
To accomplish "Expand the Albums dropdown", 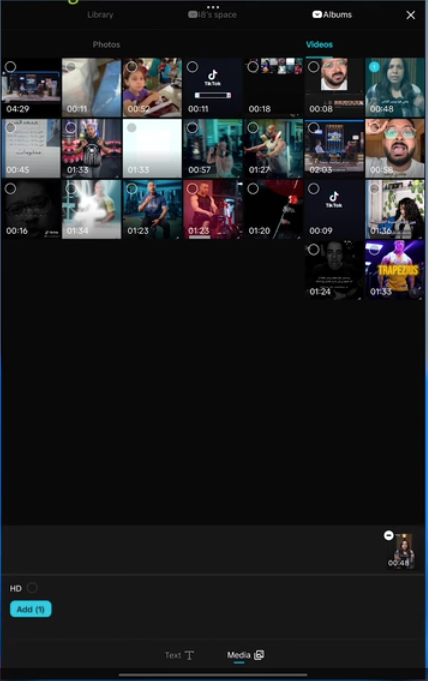I will (332, 15).
